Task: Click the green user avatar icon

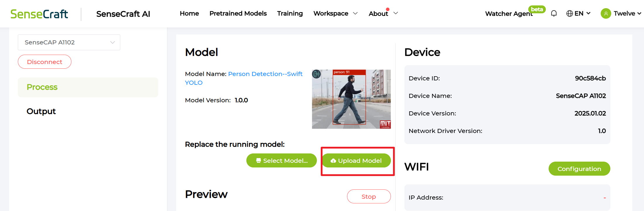Action: point(606,13)
